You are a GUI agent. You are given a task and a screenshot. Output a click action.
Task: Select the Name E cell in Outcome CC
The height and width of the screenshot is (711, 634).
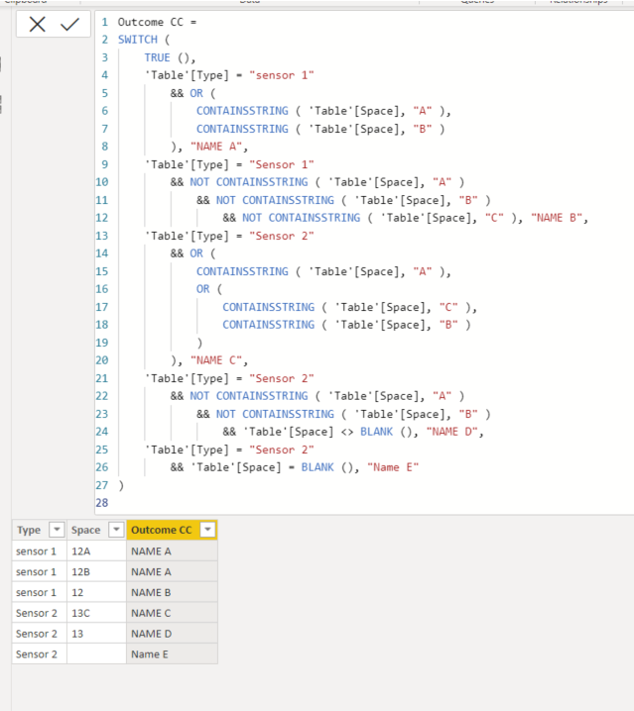click(172, 654)
